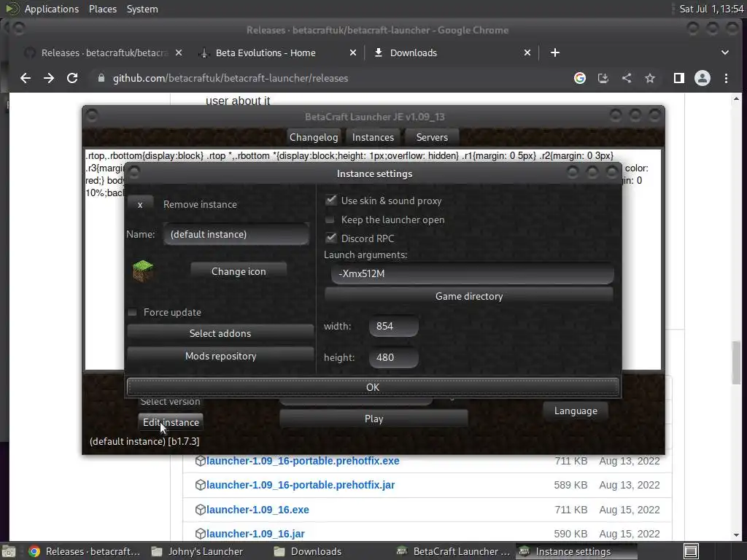
Task: Click the show desktop icon in bottom panel
Action: (x=9, y=551)
